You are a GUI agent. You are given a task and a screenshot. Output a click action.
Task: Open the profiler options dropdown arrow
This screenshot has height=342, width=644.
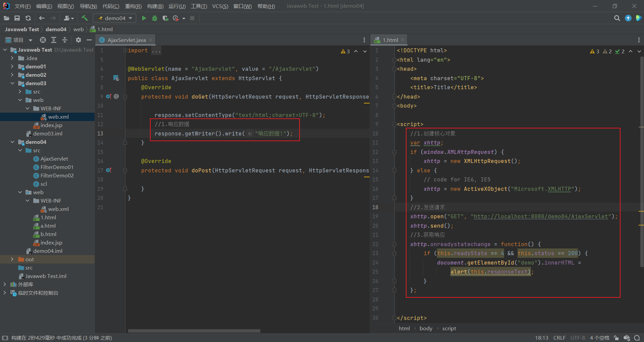184,18
